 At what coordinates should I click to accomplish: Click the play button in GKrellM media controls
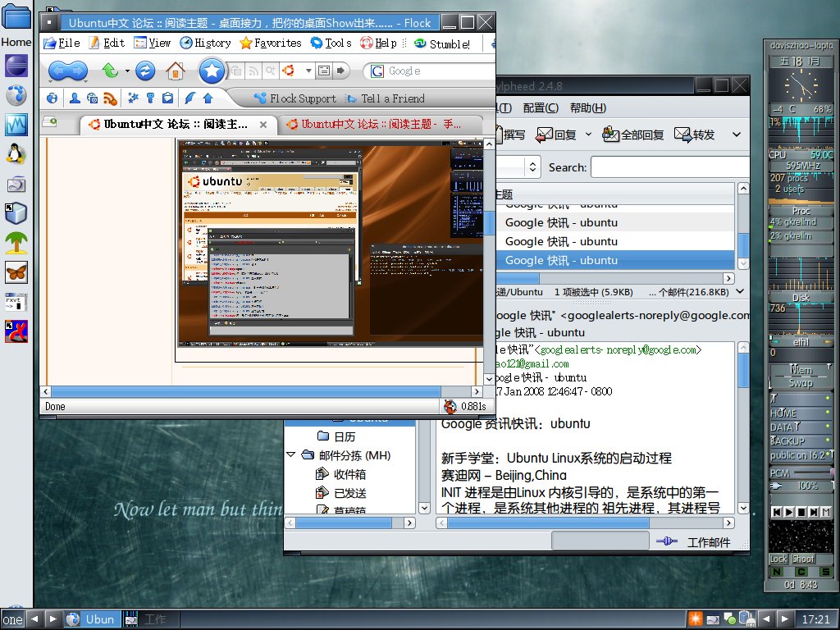pyautogui.click(x=790, y=512)
